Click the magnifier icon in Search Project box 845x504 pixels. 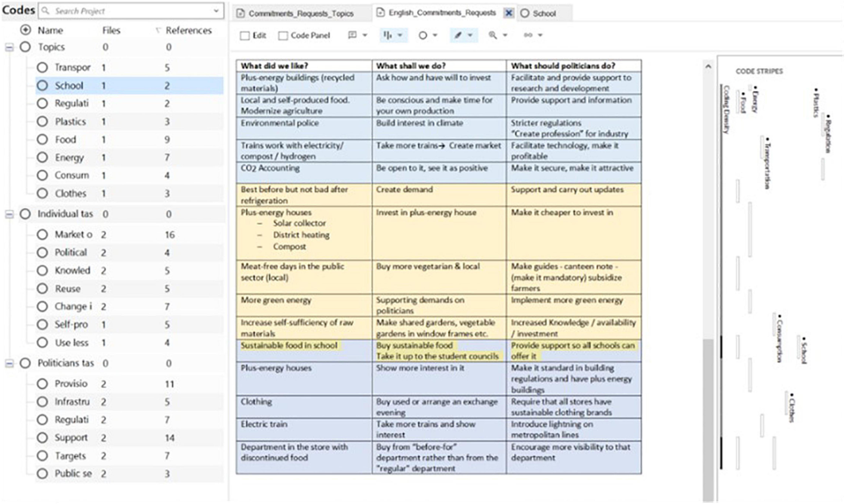45,11
